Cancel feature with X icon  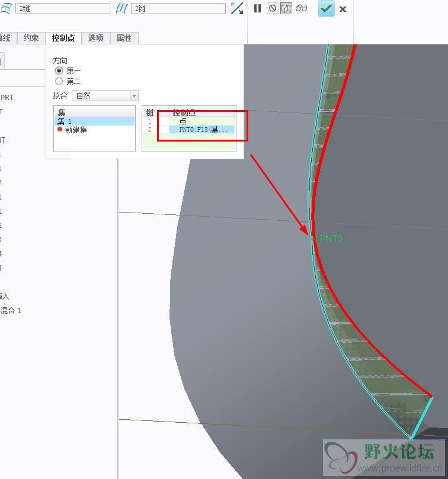pos(343,9)
